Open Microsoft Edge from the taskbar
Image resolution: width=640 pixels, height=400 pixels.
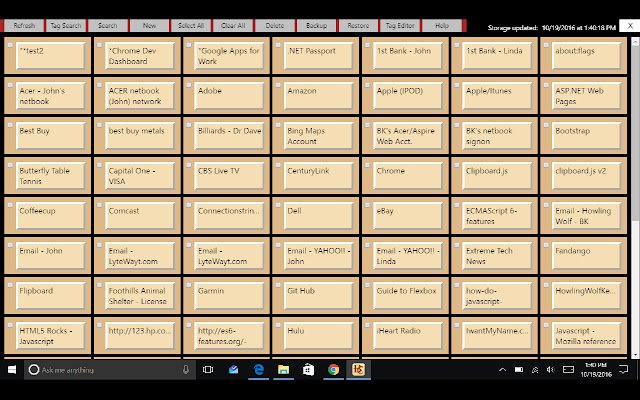tap(258, 370)
